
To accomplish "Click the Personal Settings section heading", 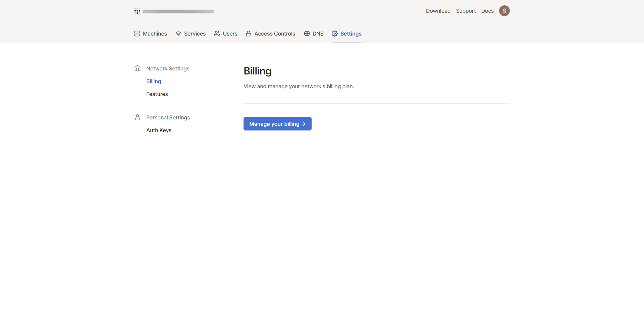I will point(168,117).
